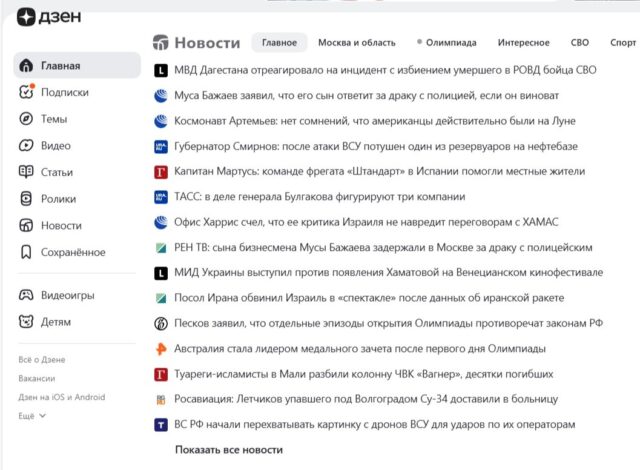Open headline about генерал Булгаков

[319, 197]
